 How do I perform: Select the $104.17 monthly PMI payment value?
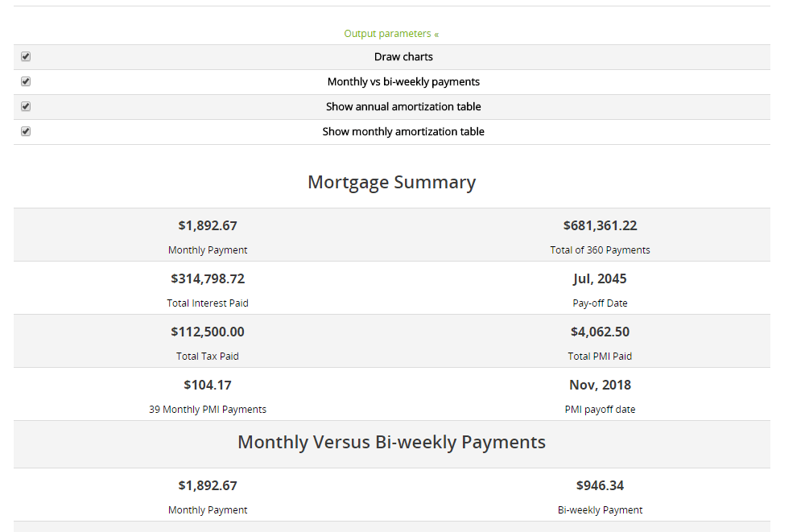point(208,386)
